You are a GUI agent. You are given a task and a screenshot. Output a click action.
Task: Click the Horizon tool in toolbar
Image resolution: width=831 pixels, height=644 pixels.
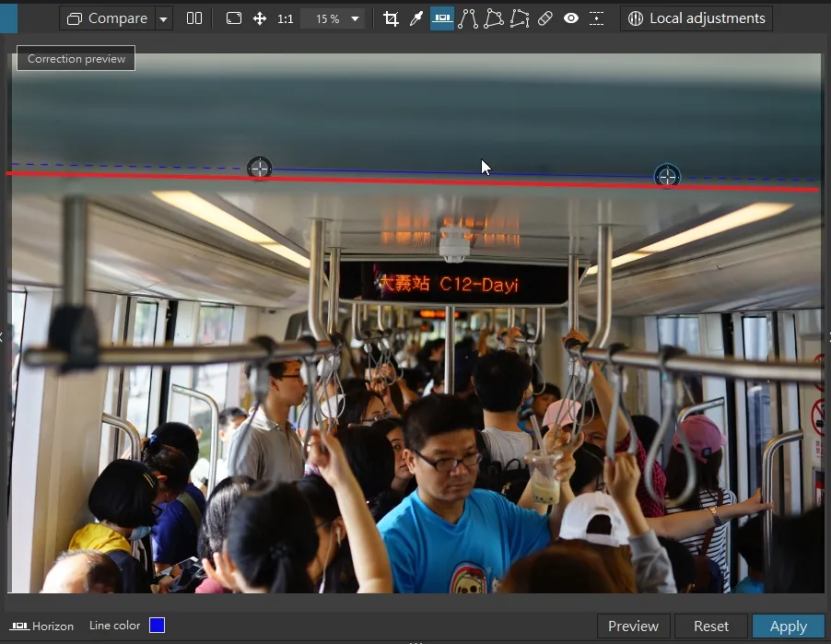coord(442,18)
